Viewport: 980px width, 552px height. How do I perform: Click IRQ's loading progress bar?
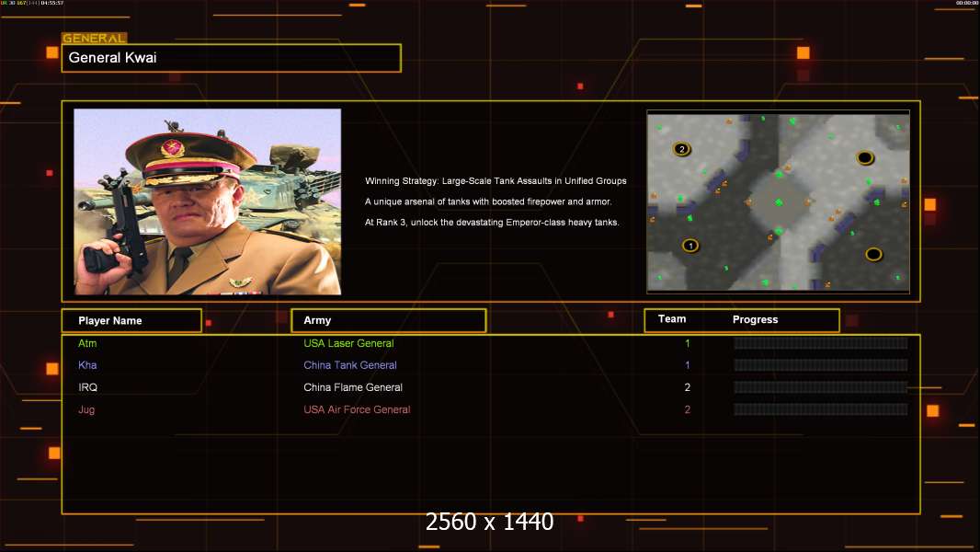pos(821,387)
